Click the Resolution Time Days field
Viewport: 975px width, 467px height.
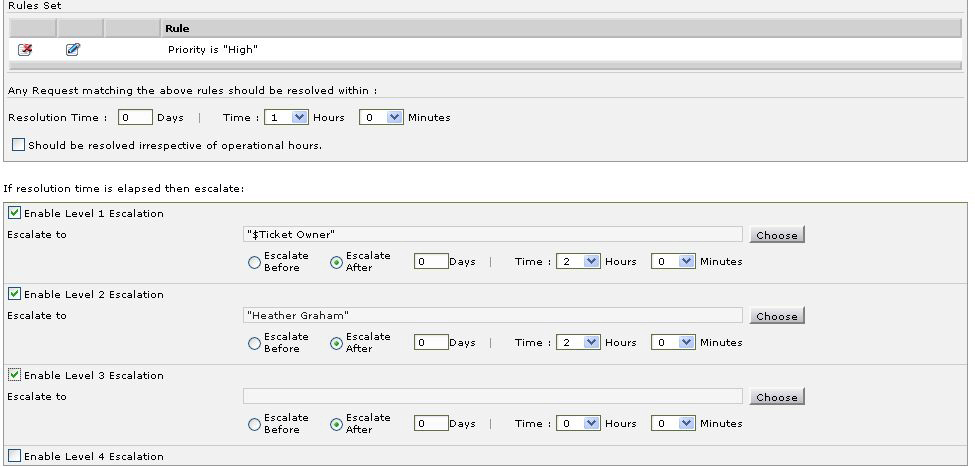click(x=135, y=117)
